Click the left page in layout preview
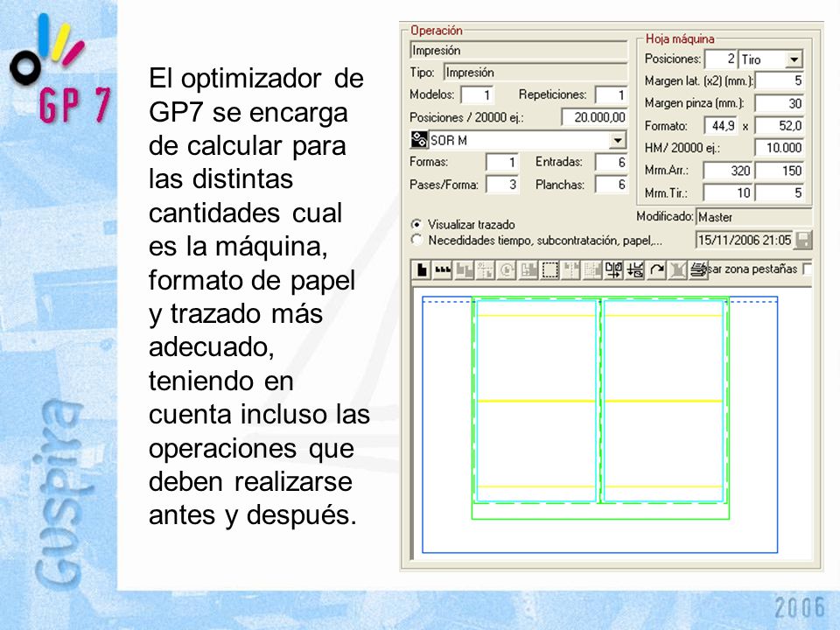The image size is (840, 630). click(536, 401)
